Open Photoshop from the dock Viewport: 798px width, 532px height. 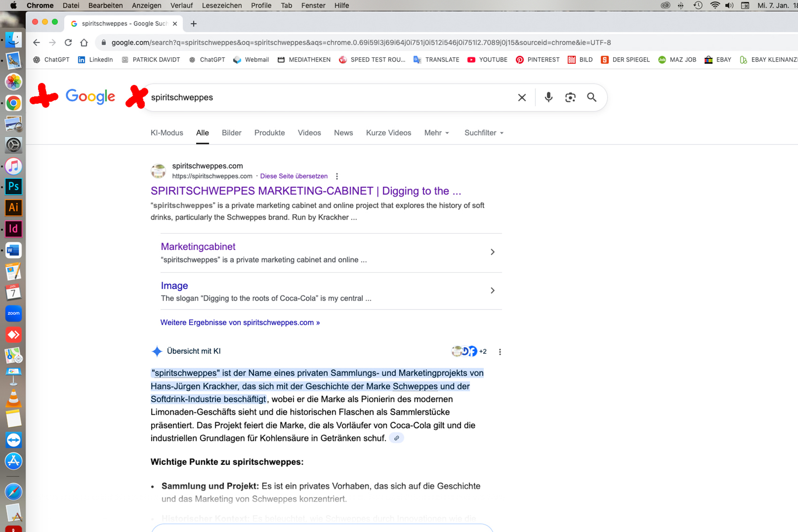click(x=14, y=187)
